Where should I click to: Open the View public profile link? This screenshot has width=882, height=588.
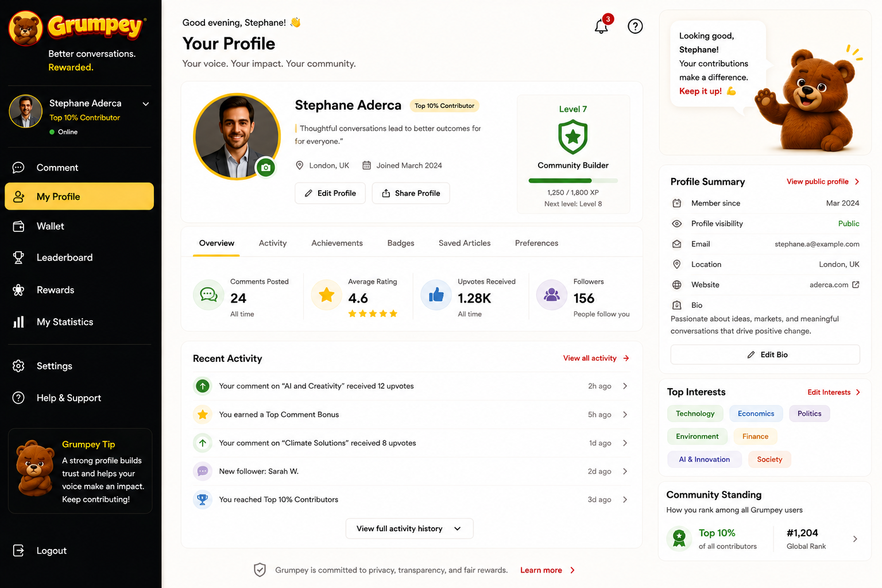(823, 181)
